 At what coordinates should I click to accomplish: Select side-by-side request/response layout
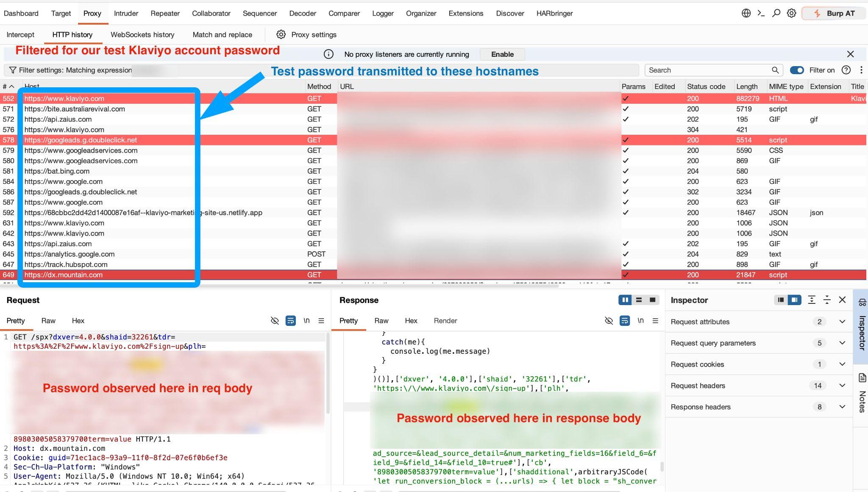625,300
